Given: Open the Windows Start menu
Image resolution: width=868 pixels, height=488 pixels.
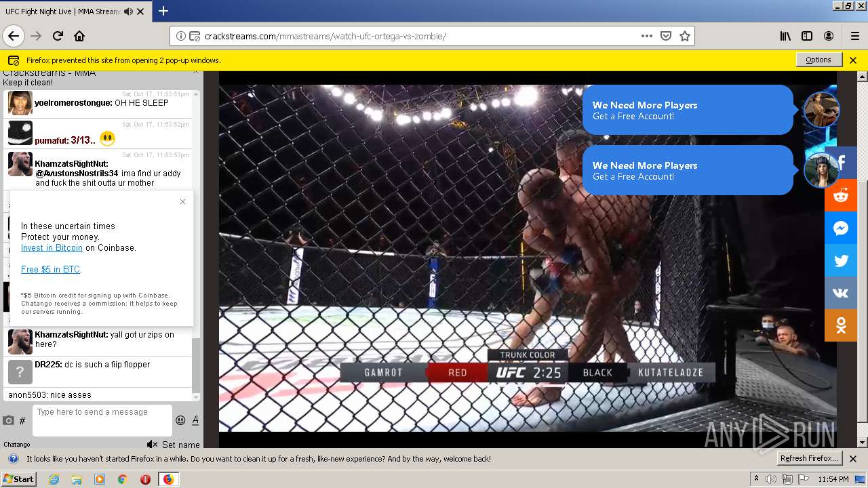Looking at the screenshot, I should 19,479.
